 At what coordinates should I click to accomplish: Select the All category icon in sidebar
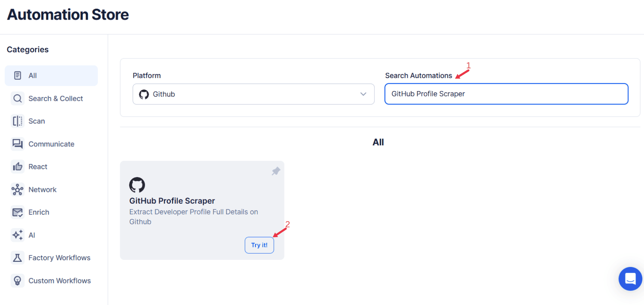18,75
